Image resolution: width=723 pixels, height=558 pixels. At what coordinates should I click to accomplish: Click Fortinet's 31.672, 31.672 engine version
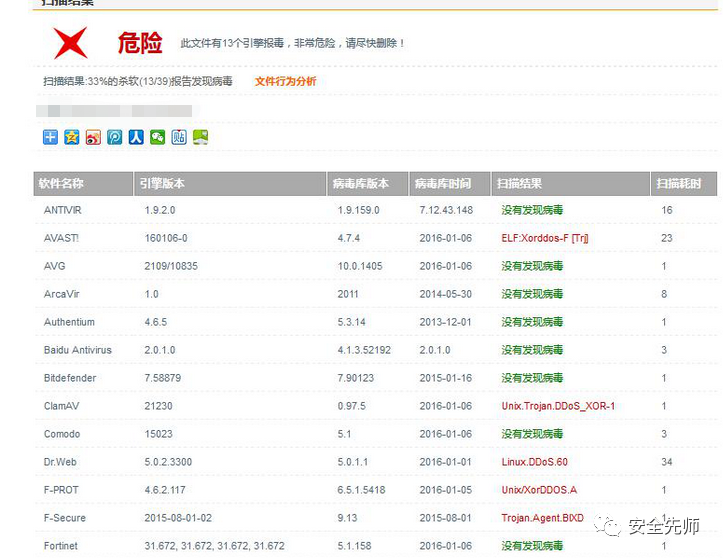214,546
